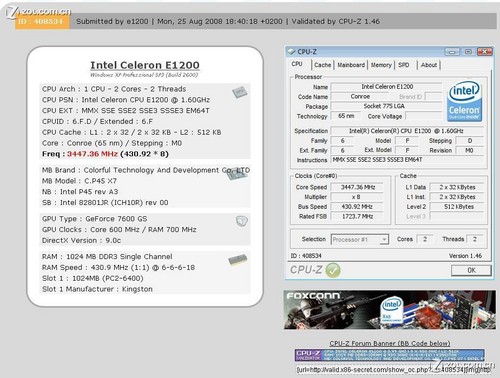Screen dimensions: 500x378
Task: Click the Package field Socket 775 LGA
Action: tap(387, 106)
